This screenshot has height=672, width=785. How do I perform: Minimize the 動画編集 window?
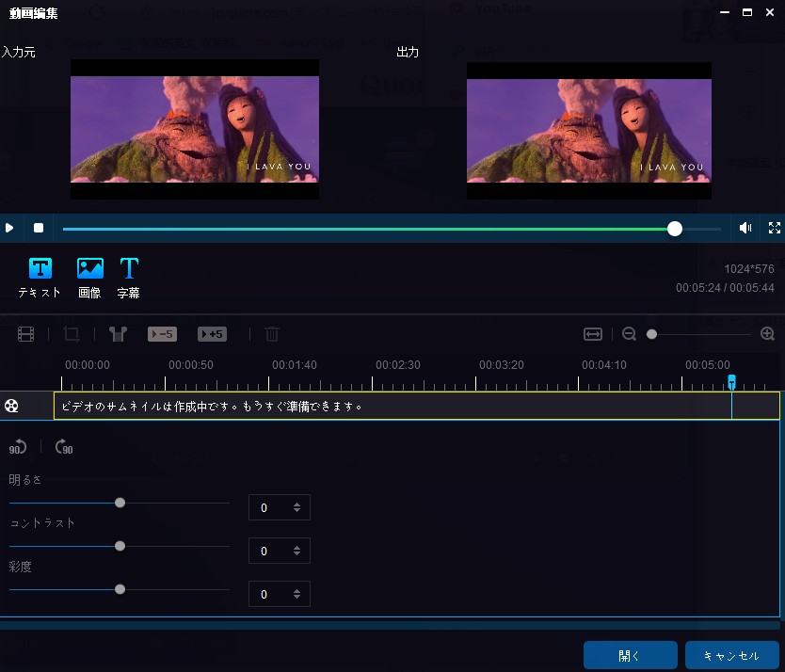click(725, 12)
